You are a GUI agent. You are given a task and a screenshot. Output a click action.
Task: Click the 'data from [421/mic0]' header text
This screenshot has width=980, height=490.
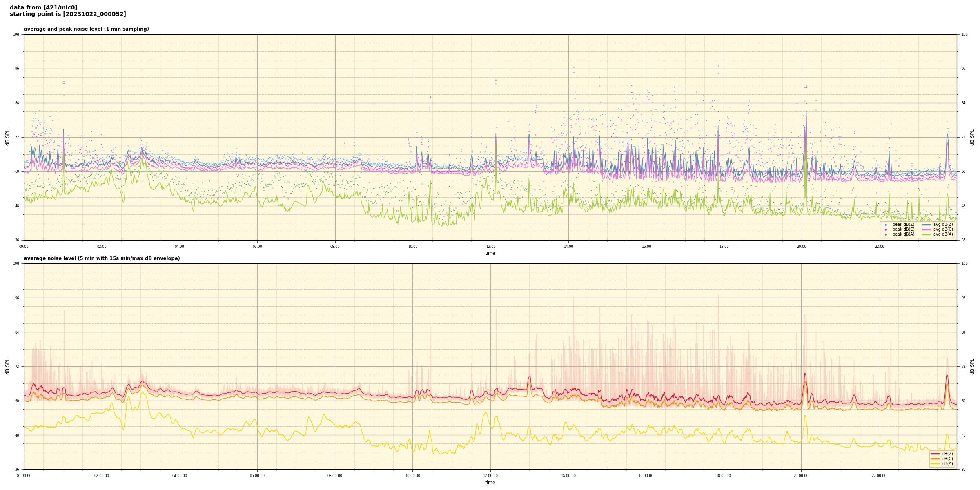(x=43, y=7)
